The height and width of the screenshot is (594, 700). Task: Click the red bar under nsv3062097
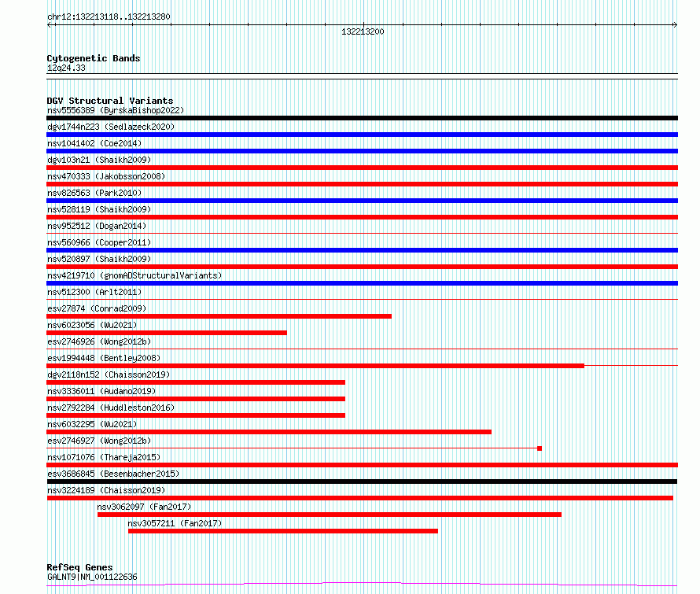[x=329, y=515]
